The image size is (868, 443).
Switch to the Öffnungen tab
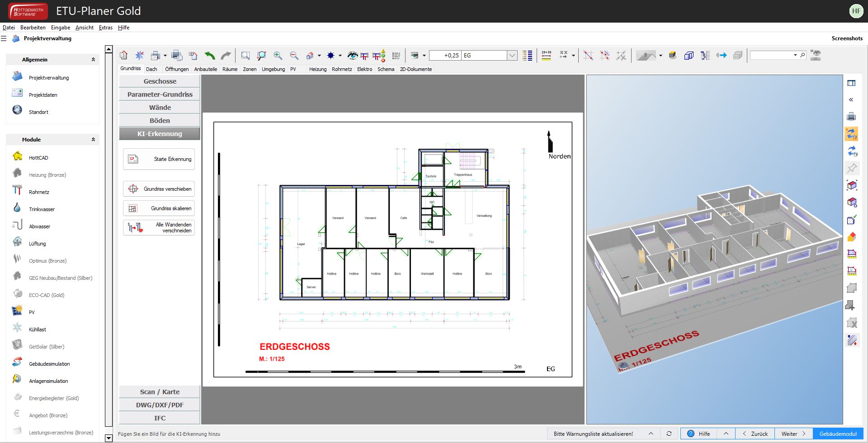click(x=177, y=69)
